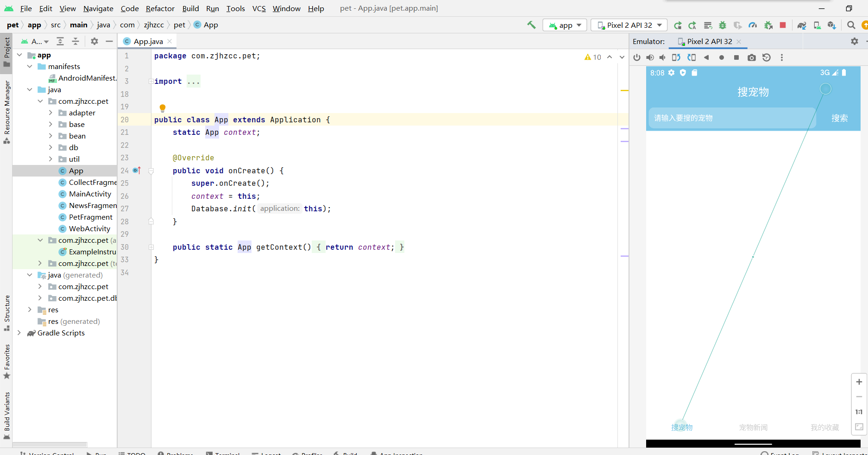The width and height of the screenshot is (868, 455).
Task: Click the red Stop app square
Action: click(783, 25)
